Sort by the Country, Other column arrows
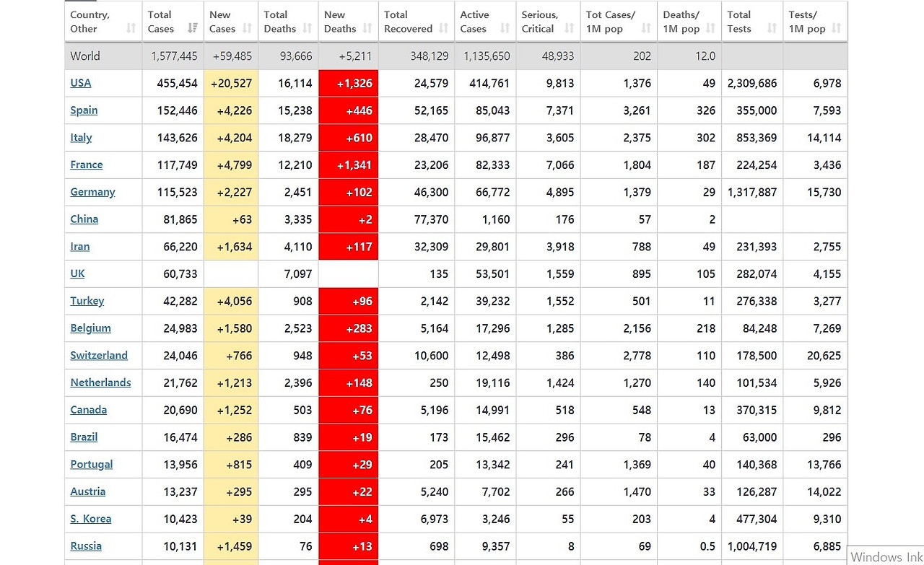This screenshot has height=565, width=924. (131, 29)
